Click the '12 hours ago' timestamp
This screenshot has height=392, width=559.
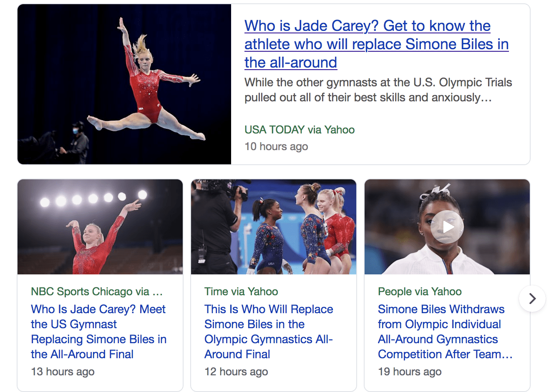pos(236,372)
